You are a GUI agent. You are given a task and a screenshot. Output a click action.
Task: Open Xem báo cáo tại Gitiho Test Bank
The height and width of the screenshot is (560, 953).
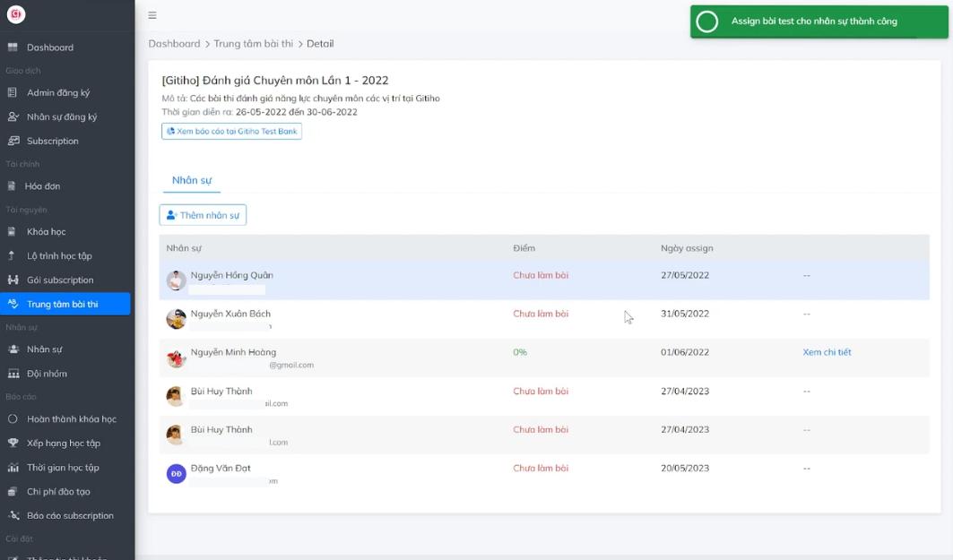pos(231,132)
